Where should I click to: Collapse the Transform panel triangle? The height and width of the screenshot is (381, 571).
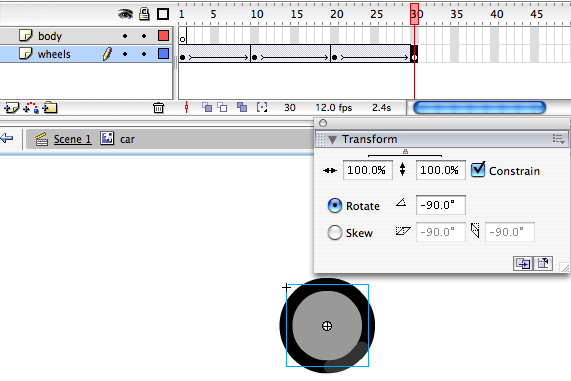pyautogui.click(x=332, y=140)
